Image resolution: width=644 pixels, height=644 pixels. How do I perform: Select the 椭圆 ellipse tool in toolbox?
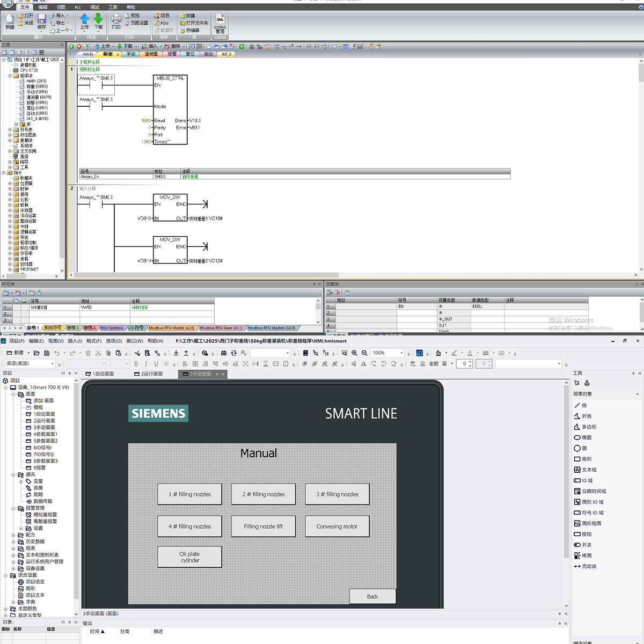[583, 437]
